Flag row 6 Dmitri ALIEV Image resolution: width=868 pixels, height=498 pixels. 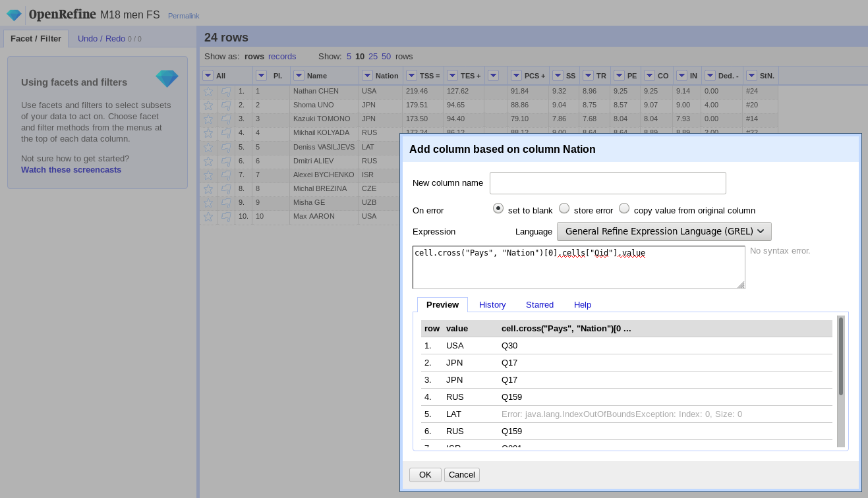point(226,161)
